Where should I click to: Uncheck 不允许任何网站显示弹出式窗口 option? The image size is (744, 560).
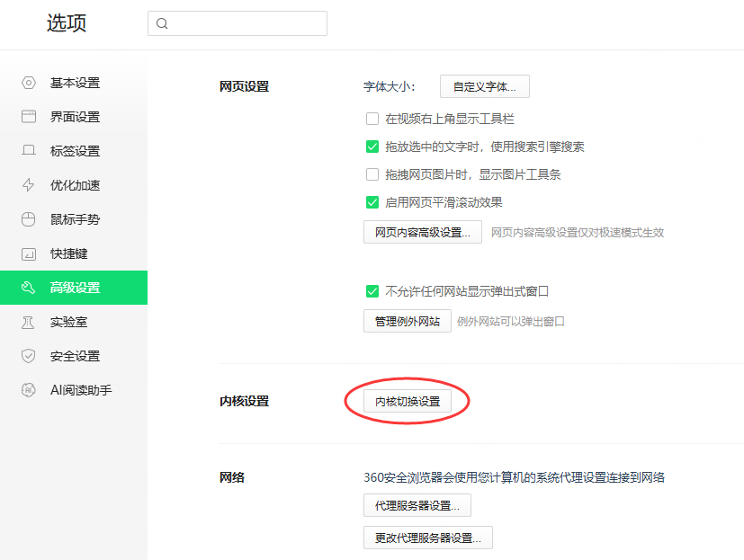pyautogui.click(x=372, y=291)
